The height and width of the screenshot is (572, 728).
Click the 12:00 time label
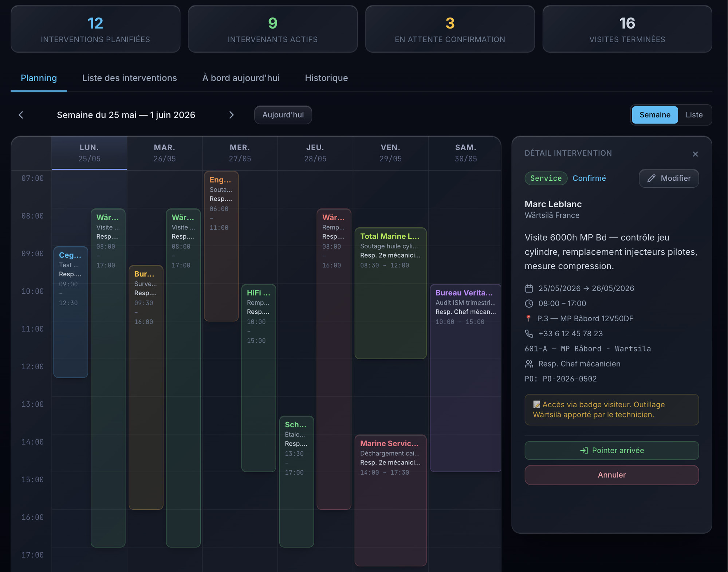[x=32, y=367]
